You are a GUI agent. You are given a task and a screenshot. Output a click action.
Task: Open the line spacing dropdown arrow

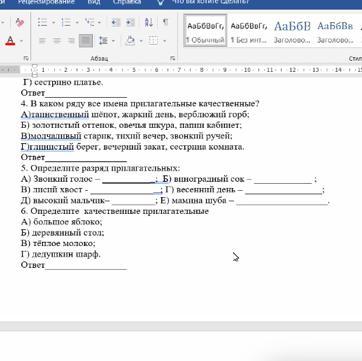113,41
